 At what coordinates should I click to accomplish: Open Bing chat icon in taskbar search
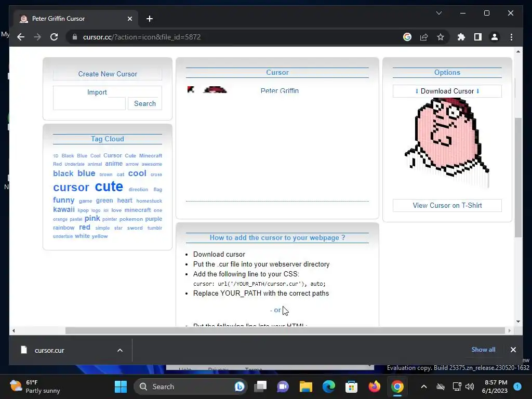[239, 387]
